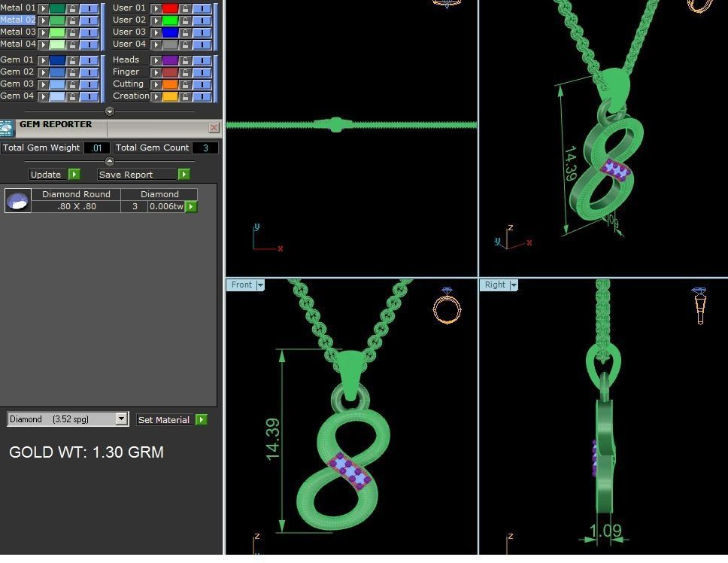Click green arrow beside Save Report
Viewport: 728px width, 563px height.
coord(184,174)
